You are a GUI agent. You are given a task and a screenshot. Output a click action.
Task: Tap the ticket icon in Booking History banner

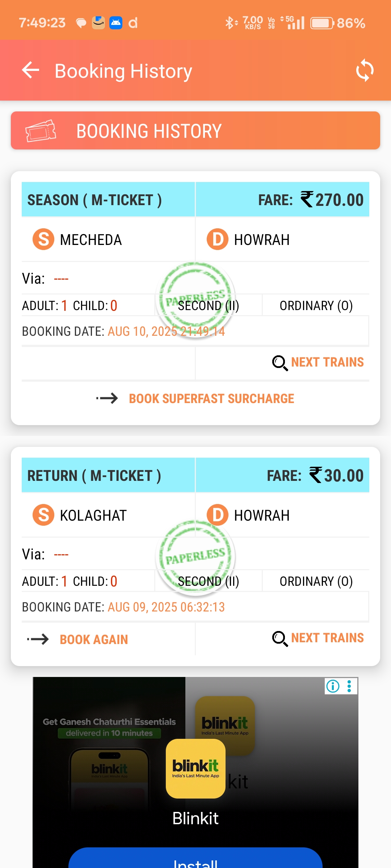click(41, 131)
